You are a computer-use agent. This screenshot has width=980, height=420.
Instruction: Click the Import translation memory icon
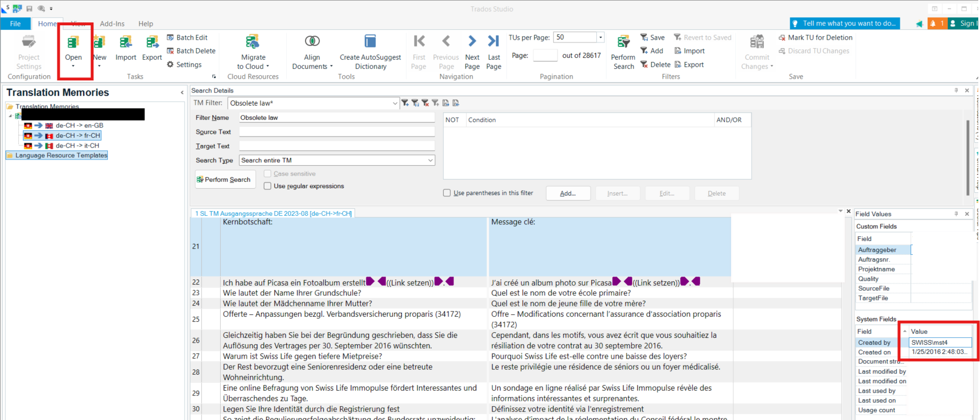click(x=126, y=42)
